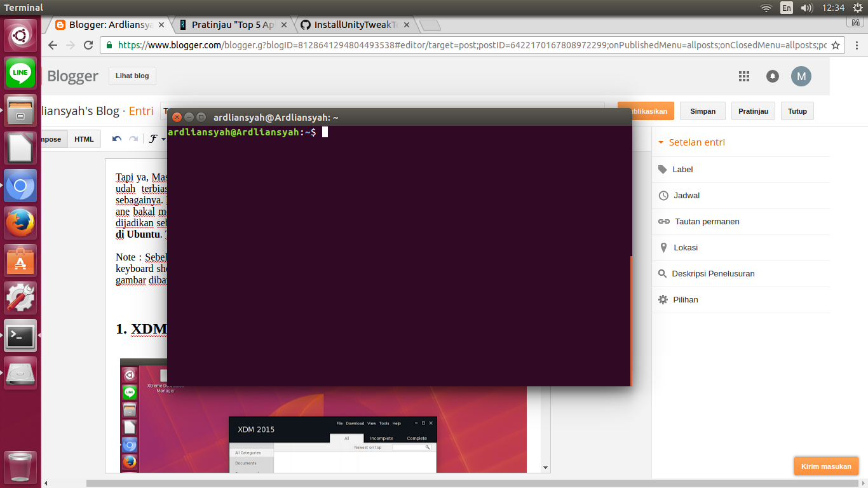Open Deskripsi Penelusuran search icon
868x488 pixels.
(663, 273)
